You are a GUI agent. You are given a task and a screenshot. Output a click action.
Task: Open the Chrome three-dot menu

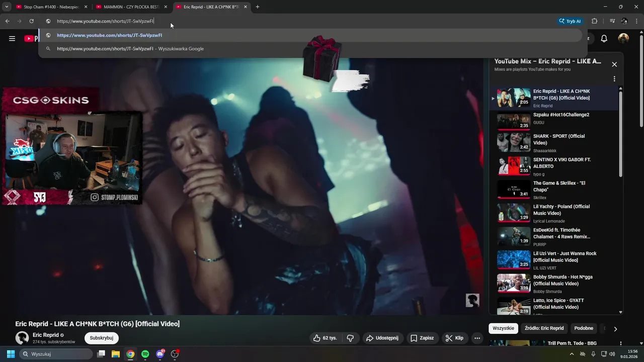pos(636,21)
